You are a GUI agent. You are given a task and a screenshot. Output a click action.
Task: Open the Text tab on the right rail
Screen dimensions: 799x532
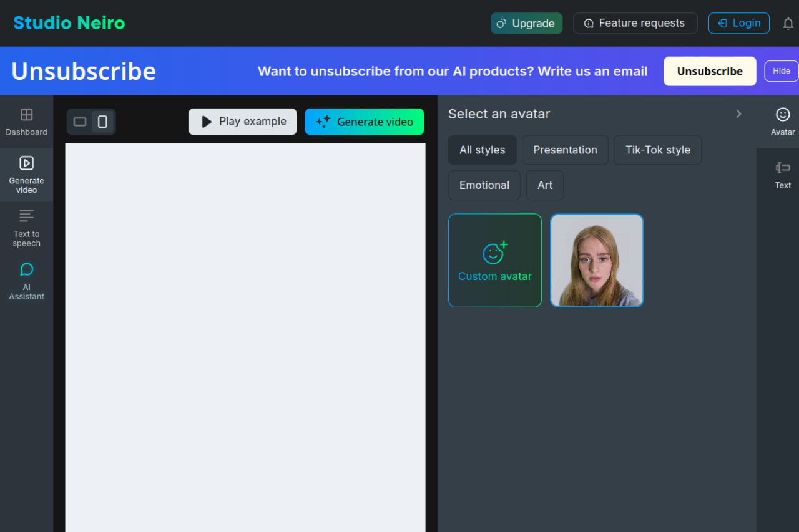pyautogui.click(x=783, y=175)
